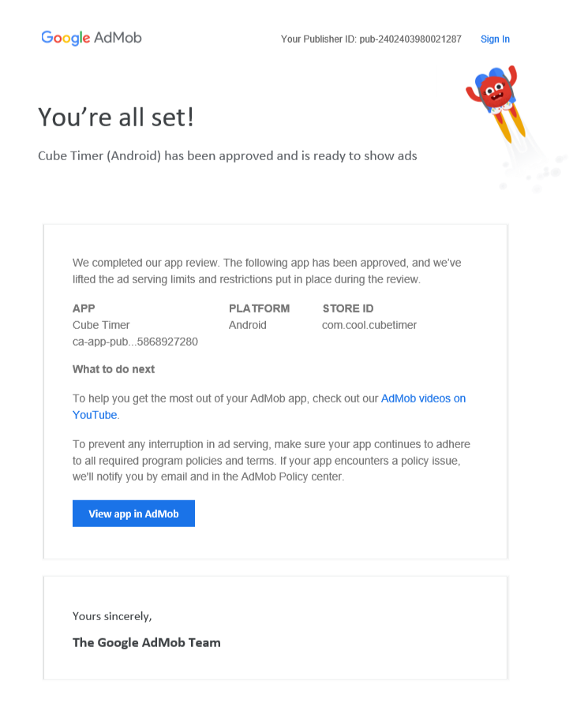Click the PLATFORM column header
Viewport: 588px width, 703px height.
coord(259,308)
